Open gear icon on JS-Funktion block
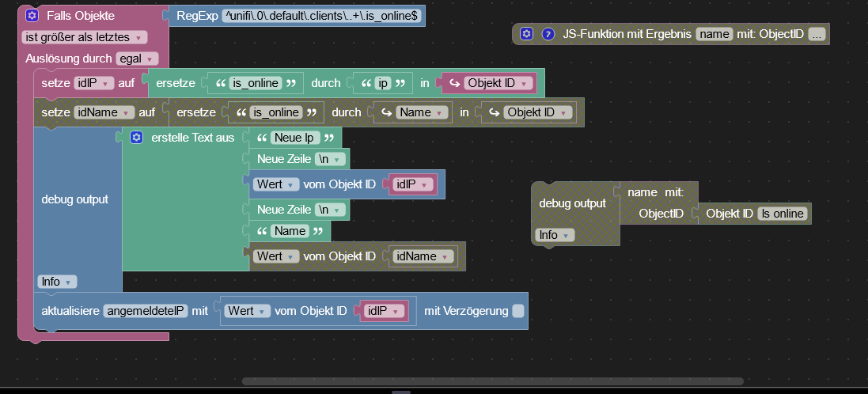Viewport: 868px width, 394px height. coord(526,34)
